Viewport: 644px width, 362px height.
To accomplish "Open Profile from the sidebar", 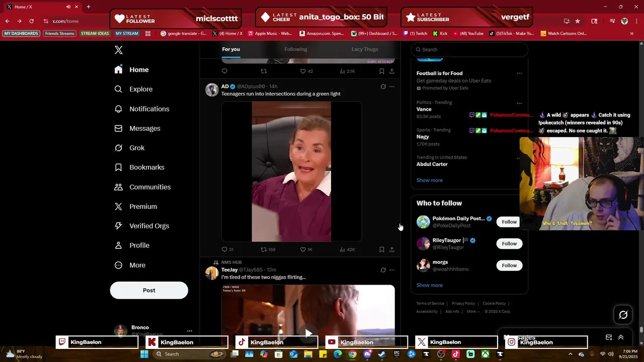I will point(132,245).
